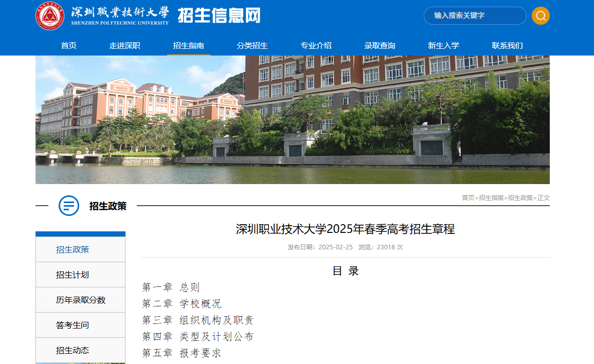Open 第一章 总则 chapter link

coord(170,287)
